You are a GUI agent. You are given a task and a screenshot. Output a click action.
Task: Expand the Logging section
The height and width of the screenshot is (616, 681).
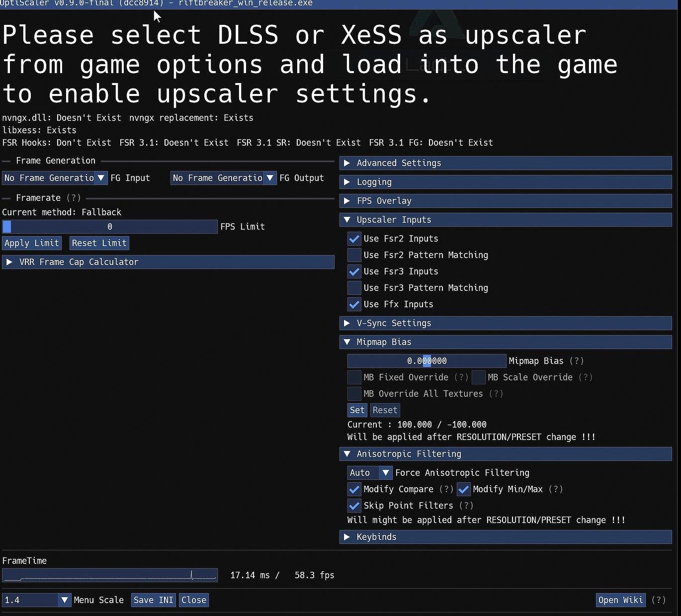click(x=506, y=182)
